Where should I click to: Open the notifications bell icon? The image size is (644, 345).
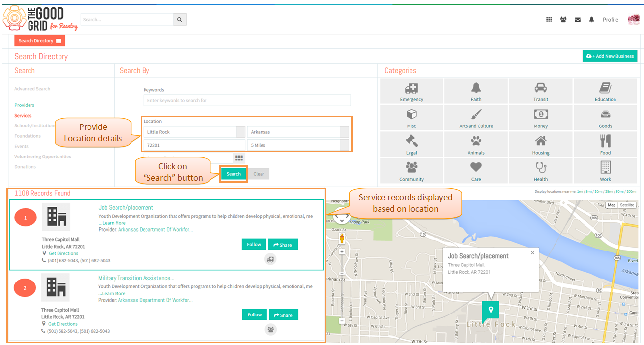[592, 20]
